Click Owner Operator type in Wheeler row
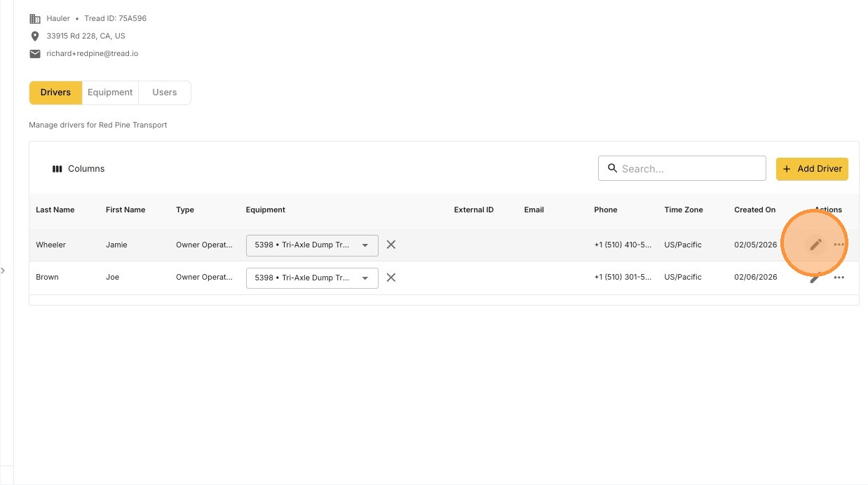The image size is (868, 485). tap(204, 245)
